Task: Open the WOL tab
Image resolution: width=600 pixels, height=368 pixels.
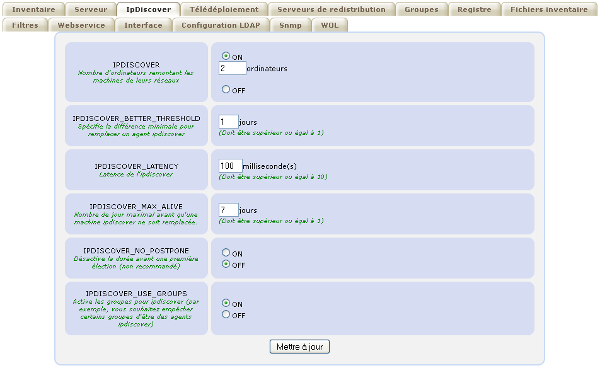Action: [329, 25]
